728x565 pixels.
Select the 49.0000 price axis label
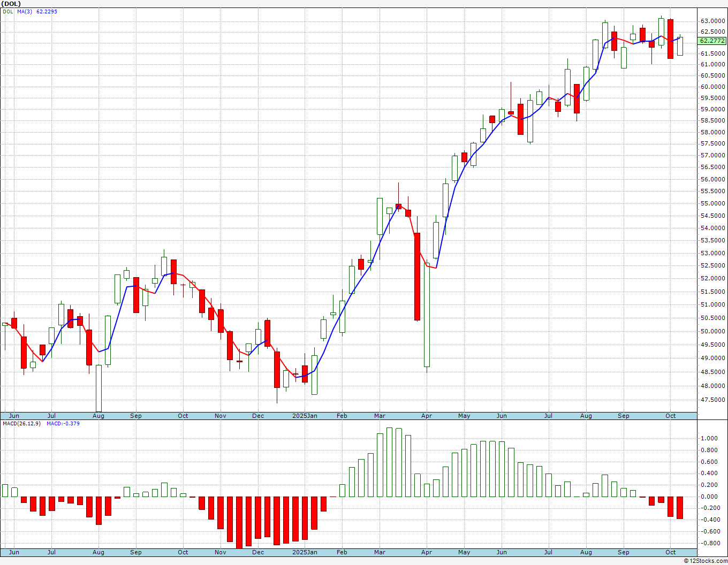(x=713, y=358)
